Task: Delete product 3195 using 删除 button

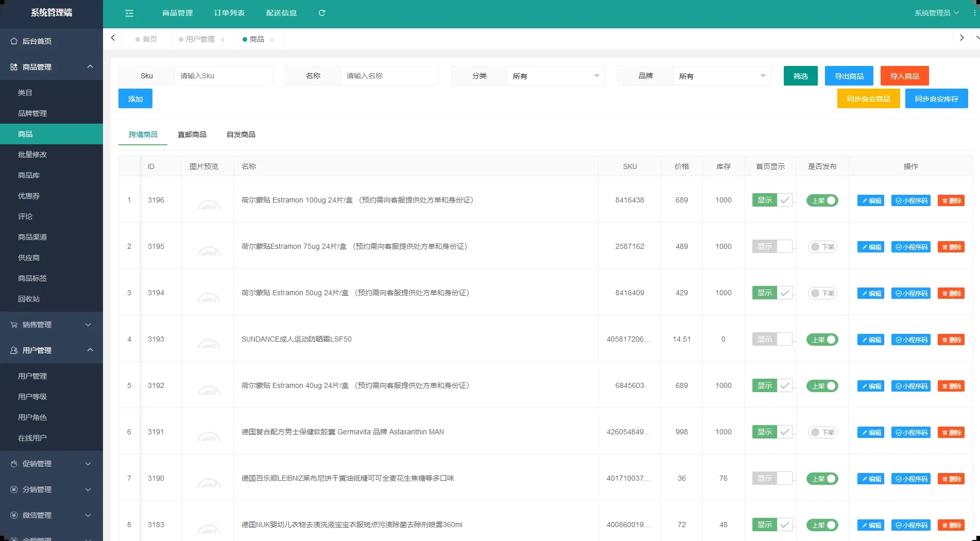Action: [951, 247]
